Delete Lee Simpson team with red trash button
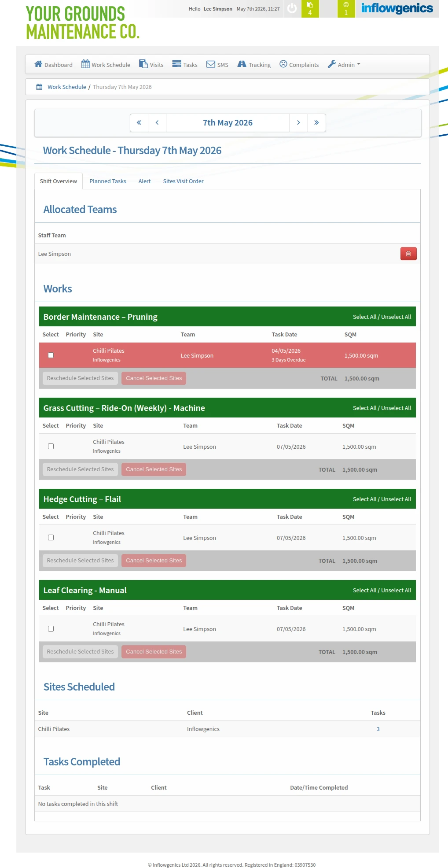 click(x=408, y=254)
